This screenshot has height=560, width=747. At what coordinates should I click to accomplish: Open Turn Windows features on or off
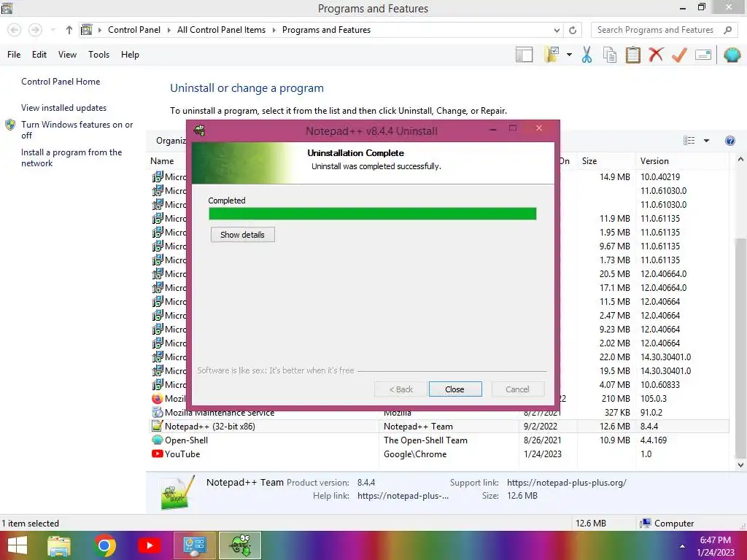(x=77, y=130)
